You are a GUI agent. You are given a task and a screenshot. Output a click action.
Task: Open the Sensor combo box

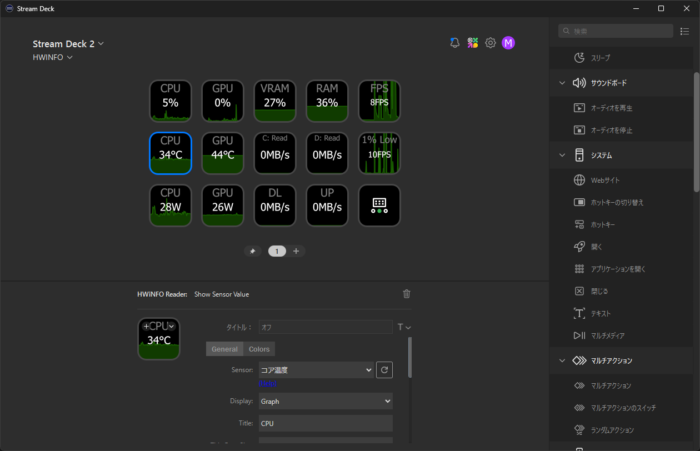tap(316, 370)
